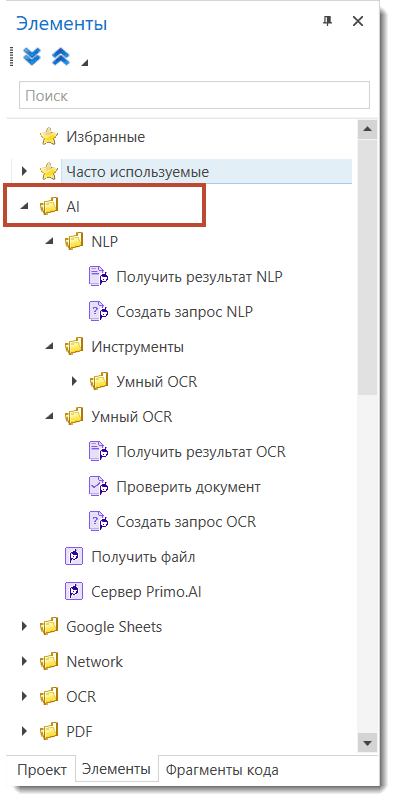
Task: Click the Получить результат NLP icon
Action: point(99,276)
